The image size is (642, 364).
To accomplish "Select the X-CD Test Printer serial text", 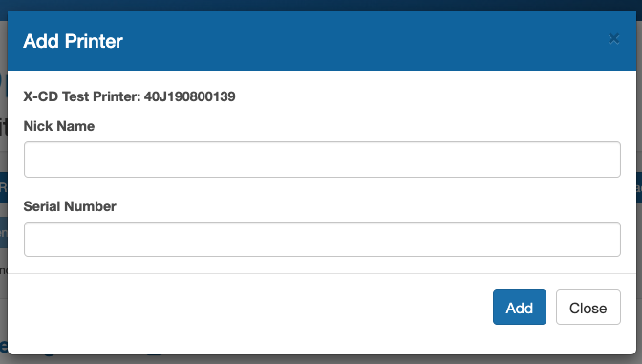I will pyautogui.click(x=129, y=96).
